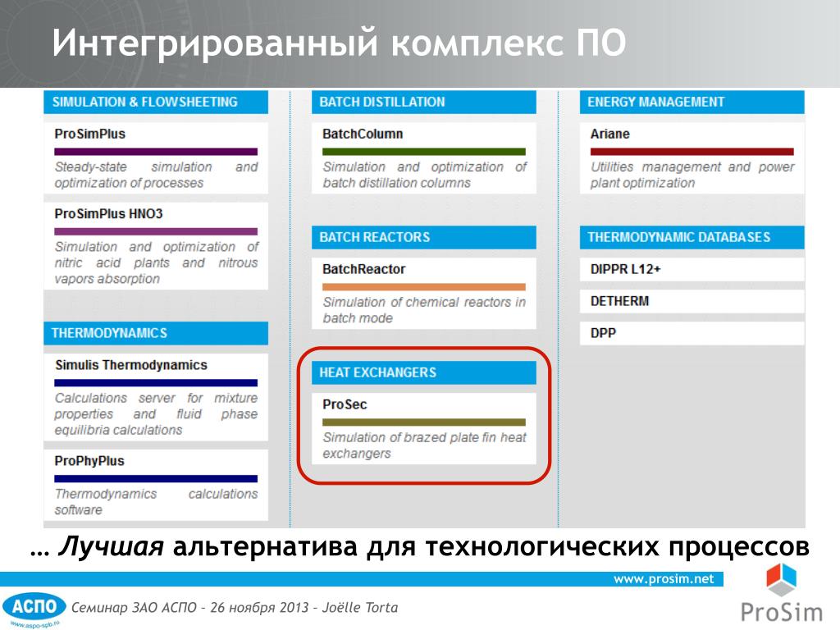Select the Batch Distillation header

click(424, 102)
